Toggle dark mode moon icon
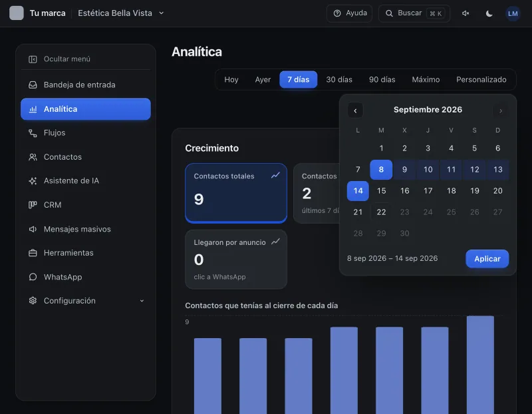Screen dimensions: 532x414 (489, 13)
